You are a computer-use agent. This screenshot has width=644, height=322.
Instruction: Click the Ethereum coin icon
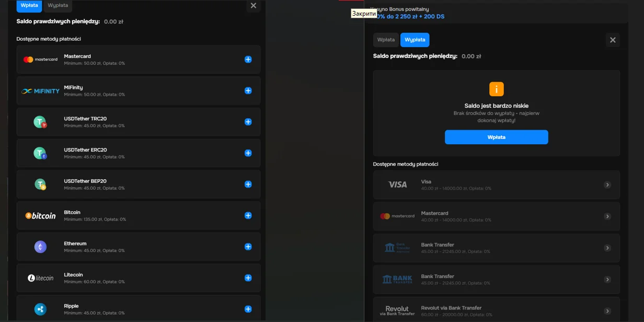tap(40, 247)
